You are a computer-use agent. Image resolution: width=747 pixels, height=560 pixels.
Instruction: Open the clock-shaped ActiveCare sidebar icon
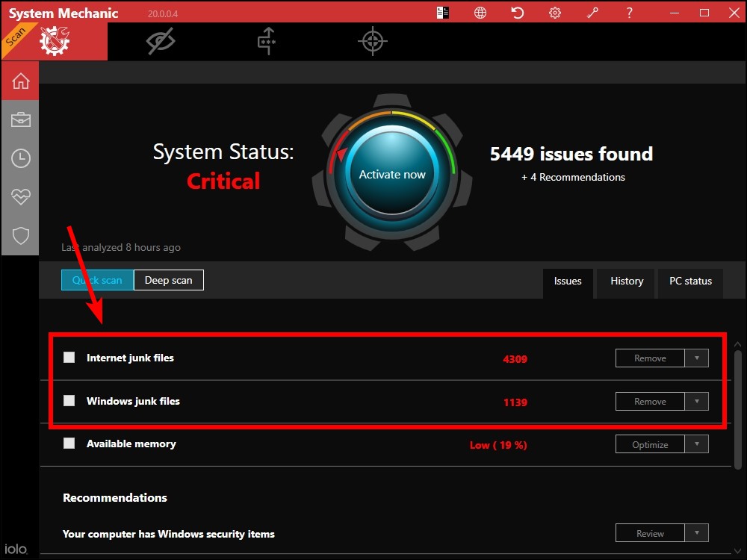point(20,158)
